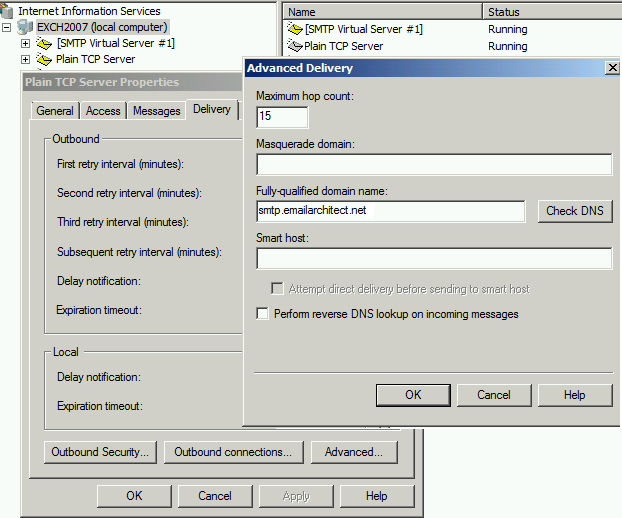622x518 pixels.
Task: Cancel the Advanced Delivery dialog
Action: [x=494, y=395]
